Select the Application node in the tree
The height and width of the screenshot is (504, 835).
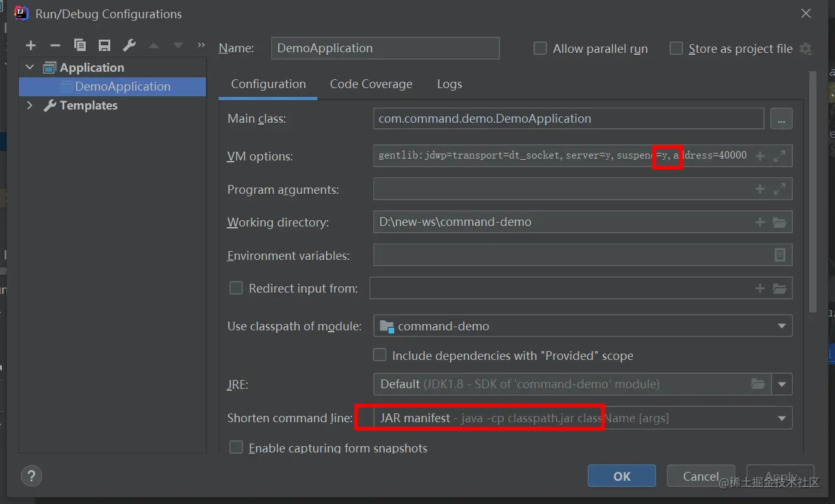tap(92, 67)
